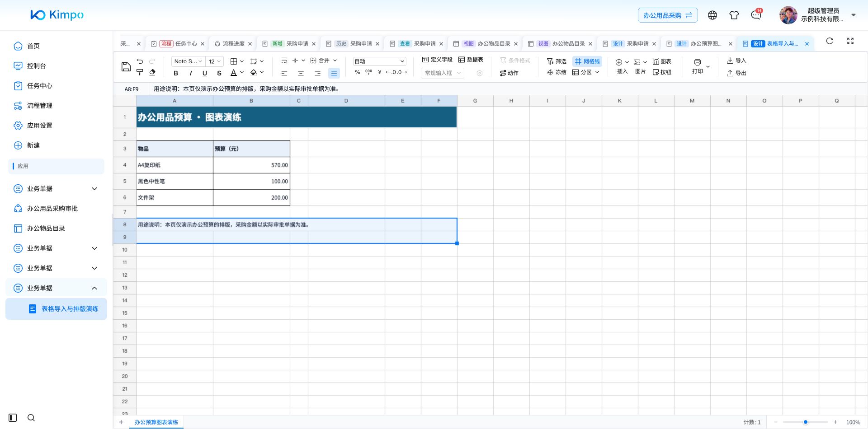Click the save disk icon
868x429 pixels.
[126, 67]
